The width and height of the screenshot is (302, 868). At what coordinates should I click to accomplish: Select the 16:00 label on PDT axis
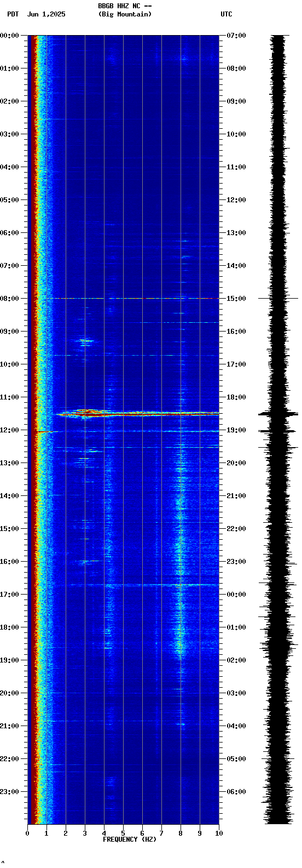pyautogui.click(x=9, y=562)
